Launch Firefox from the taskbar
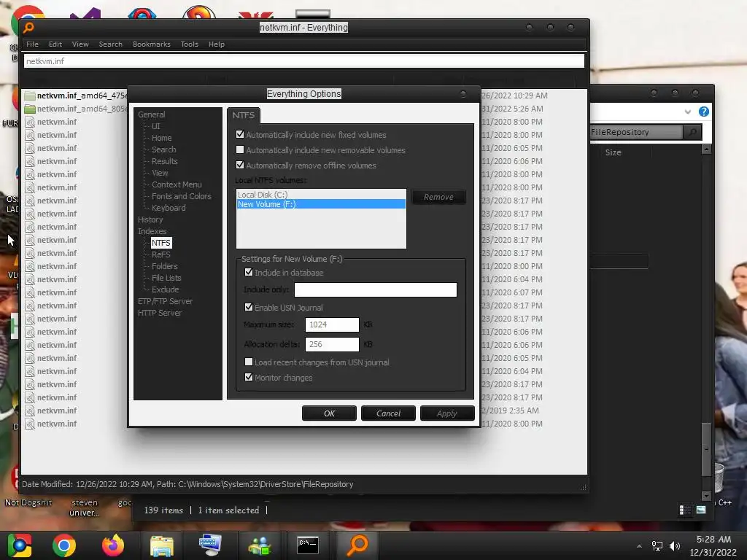 [113, 545]
